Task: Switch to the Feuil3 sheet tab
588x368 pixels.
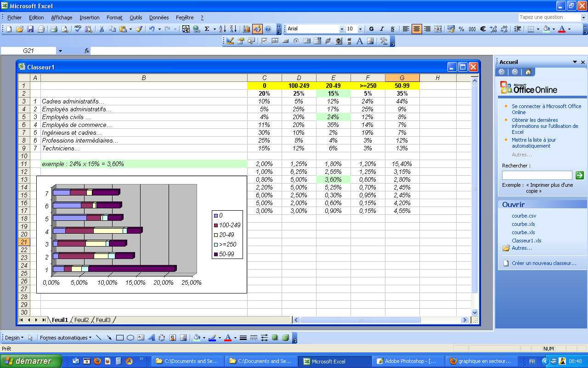Action: (103, 320)
